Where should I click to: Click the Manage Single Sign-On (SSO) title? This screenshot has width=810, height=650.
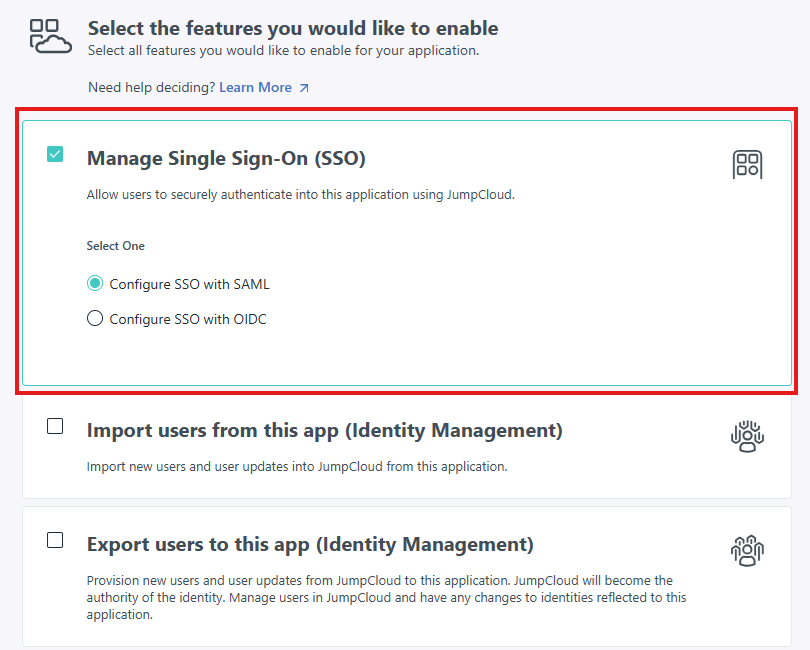coord(226,158)
